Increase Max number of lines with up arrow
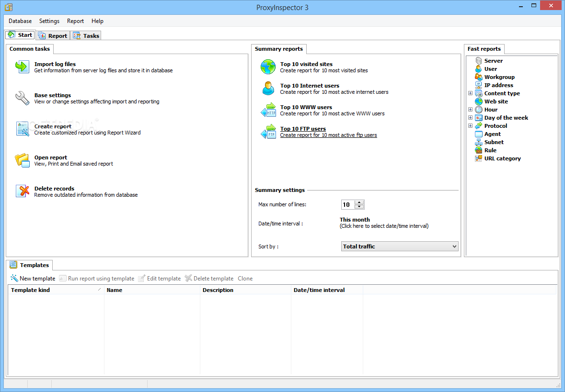This screenshot has height=392, width=565. pos(359,202)
